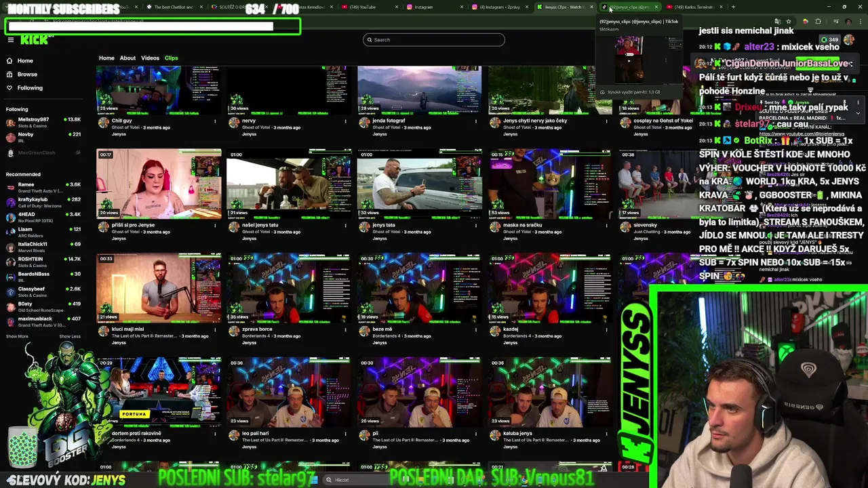Open options menu for 'jenys tata' clip
Screen dimensions: 868x488
click(475, 226)
